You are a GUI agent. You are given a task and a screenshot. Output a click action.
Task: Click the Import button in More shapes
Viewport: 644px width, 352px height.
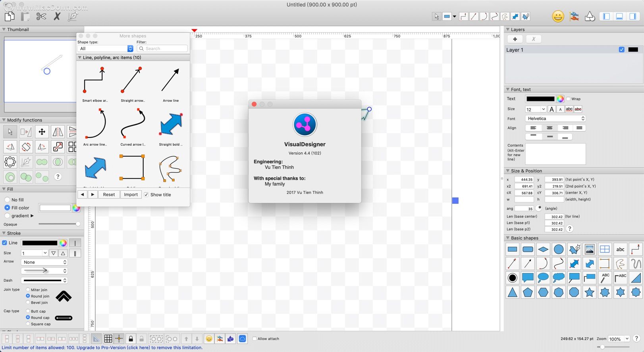pyautogui.click(x=131, y=195)
